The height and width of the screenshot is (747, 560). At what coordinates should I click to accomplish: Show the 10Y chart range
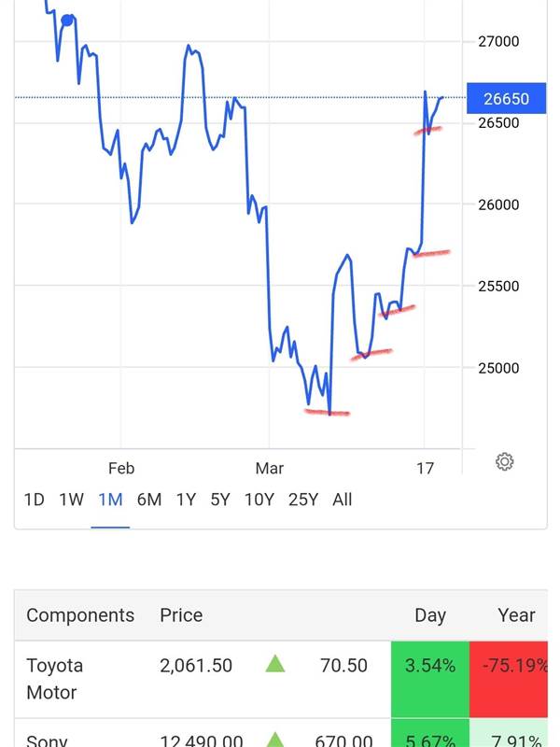point(259,500)
